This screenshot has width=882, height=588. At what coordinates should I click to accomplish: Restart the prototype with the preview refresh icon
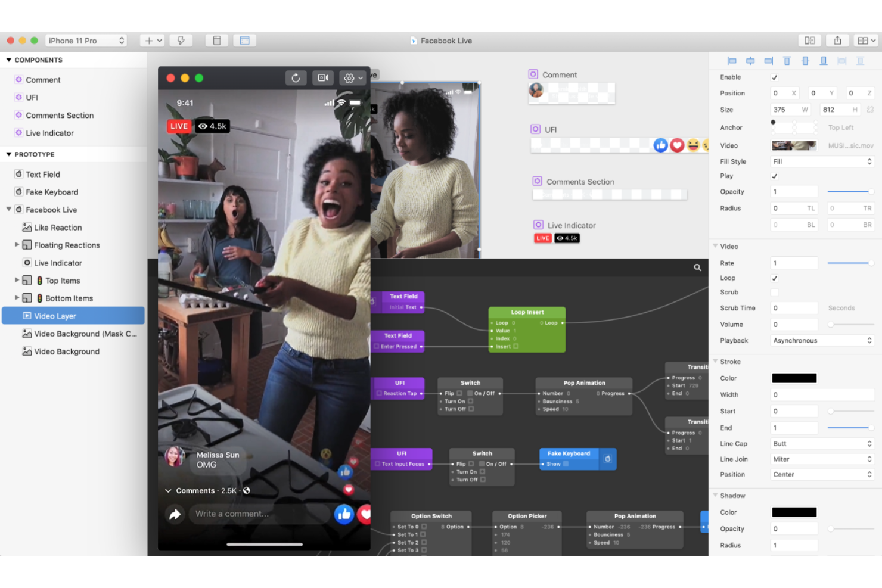tap(296, 78)
